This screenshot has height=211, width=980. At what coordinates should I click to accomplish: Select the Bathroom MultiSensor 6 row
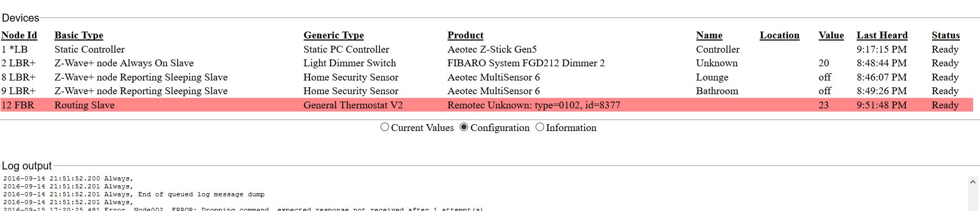[x=487, y=91]
